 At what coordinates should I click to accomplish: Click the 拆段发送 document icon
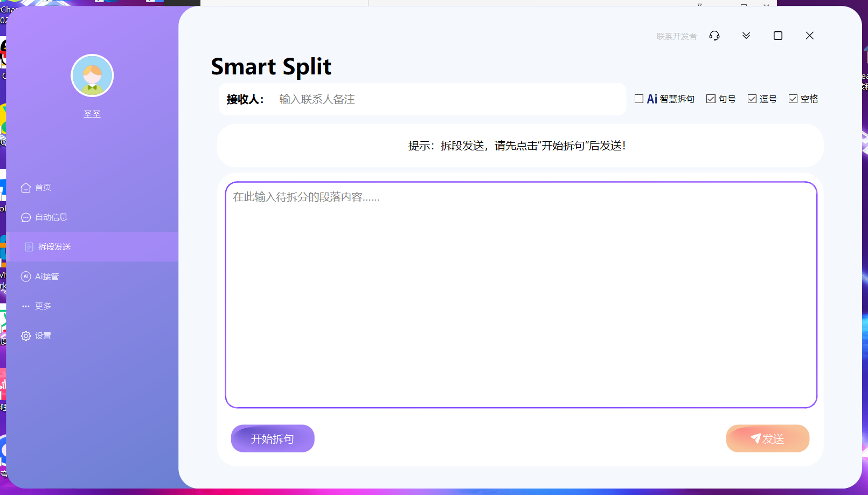pos(29,246)
